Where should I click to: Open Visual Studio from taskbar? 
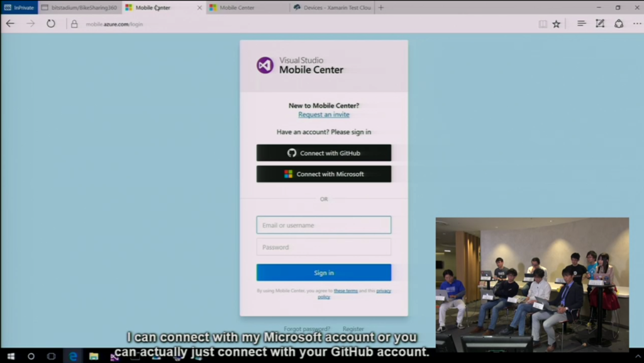[114, 357]
